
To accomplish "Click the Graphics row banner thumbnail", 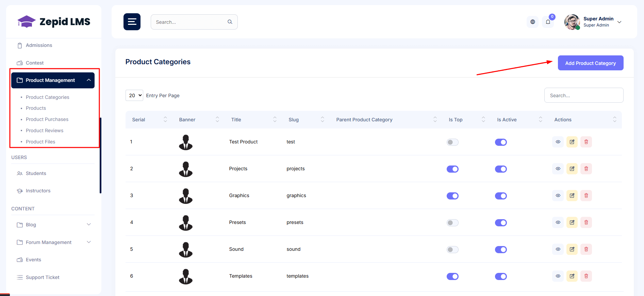I will (x=186, y=196).
